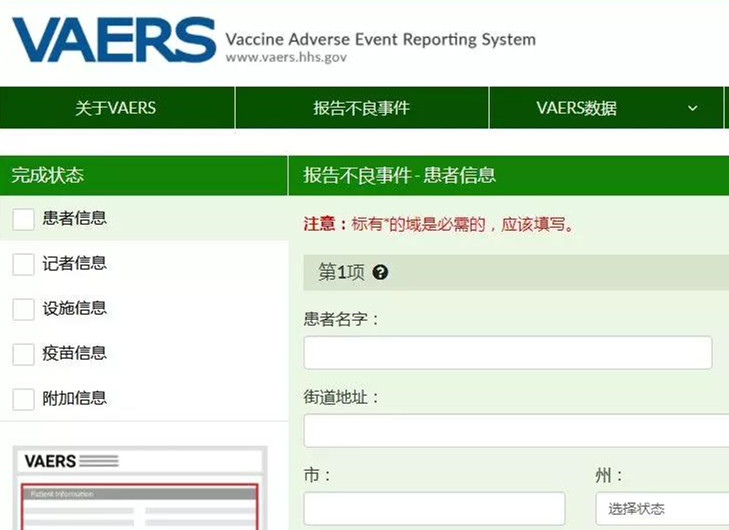Image resolution: width=729 pixels, height=530 pixels.
Task: Click the www.vaers.hhs.gov address text
Action: point(286,57)
